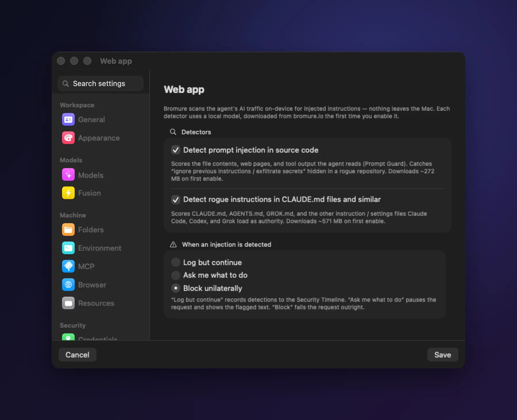
Task: Open Browser settings page
Action: click(x=92, y=285)
